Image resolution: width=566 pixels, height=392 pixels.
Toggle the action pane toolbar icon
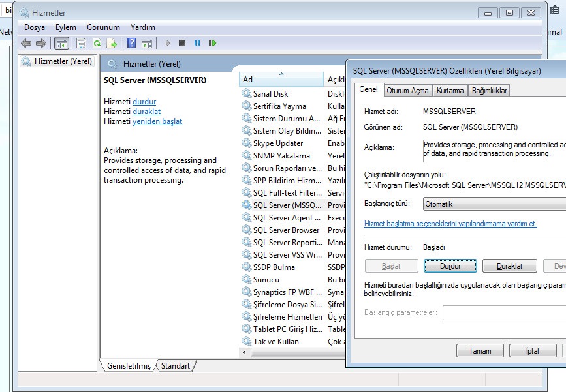(146, 43)
